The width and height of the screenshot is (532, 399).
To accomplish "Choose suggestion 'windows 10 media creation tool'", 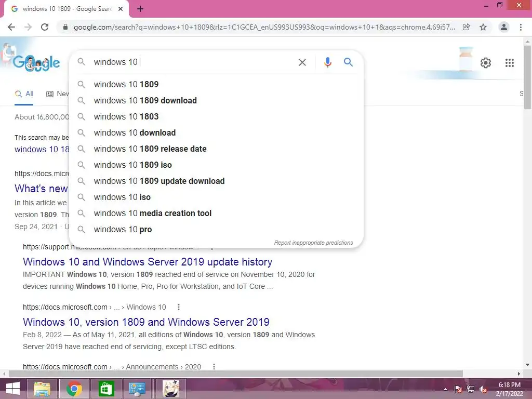I will [216, 213].
